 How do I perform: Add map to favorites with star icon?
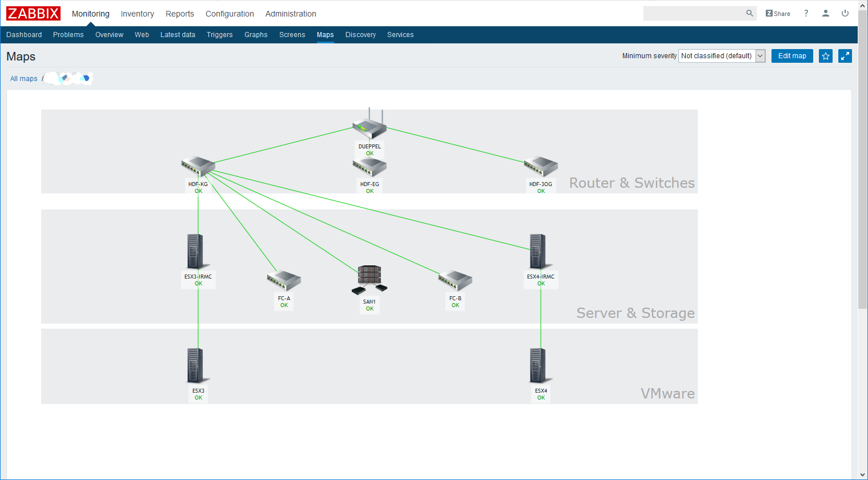pos(825,56)
